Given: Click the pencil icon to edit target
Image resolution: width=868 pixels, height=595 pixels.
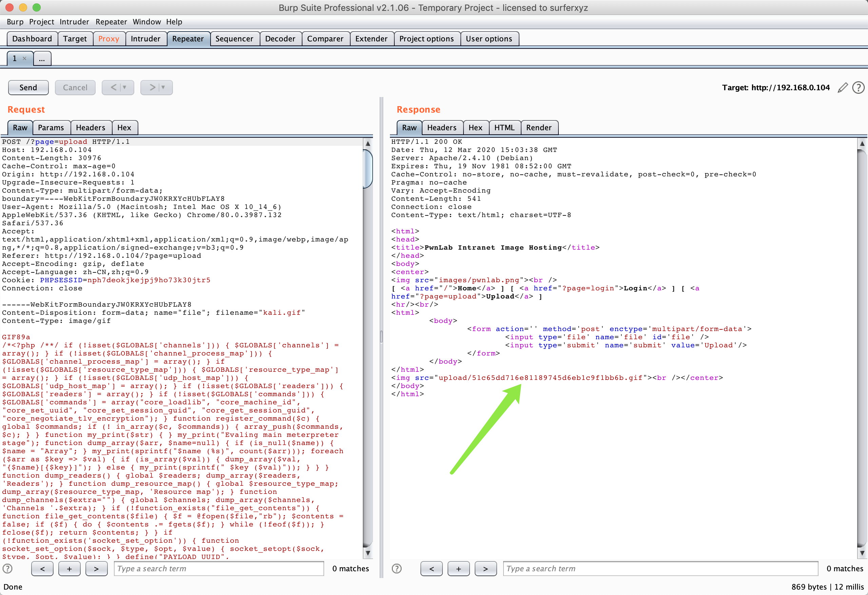Looking at the screenshot, I should click(x=842, y=88).
